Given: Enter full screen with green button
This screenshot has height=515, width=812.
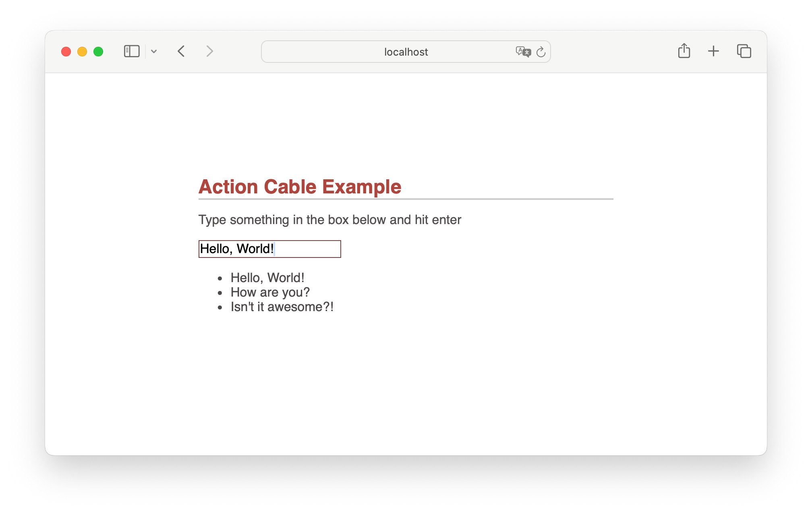Looking at the screenshot, I should click(x=98, y=52).
